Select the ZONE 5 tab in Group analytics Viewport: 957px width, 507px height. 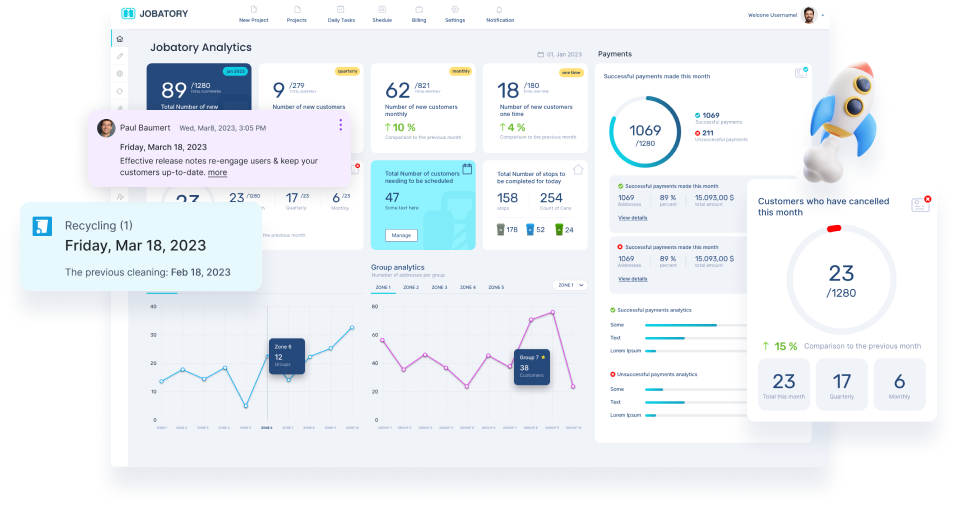[x=496, y=287]
